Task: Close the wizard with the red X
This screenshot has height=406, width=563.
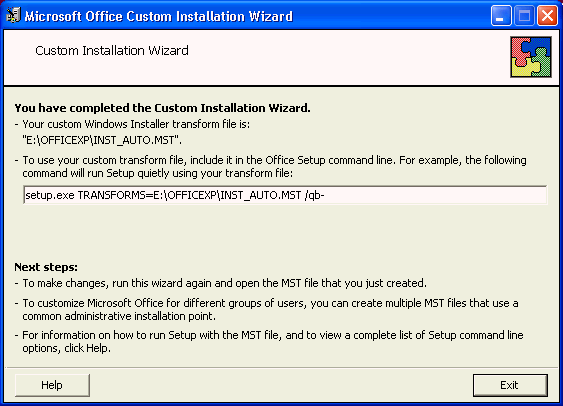Action: pyautogui.click(x=547, y=16)
